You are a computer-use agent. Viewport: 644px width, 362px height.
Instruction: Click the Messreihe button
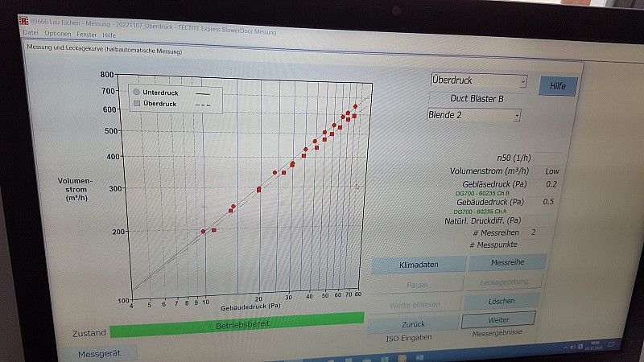pos(507,262)
